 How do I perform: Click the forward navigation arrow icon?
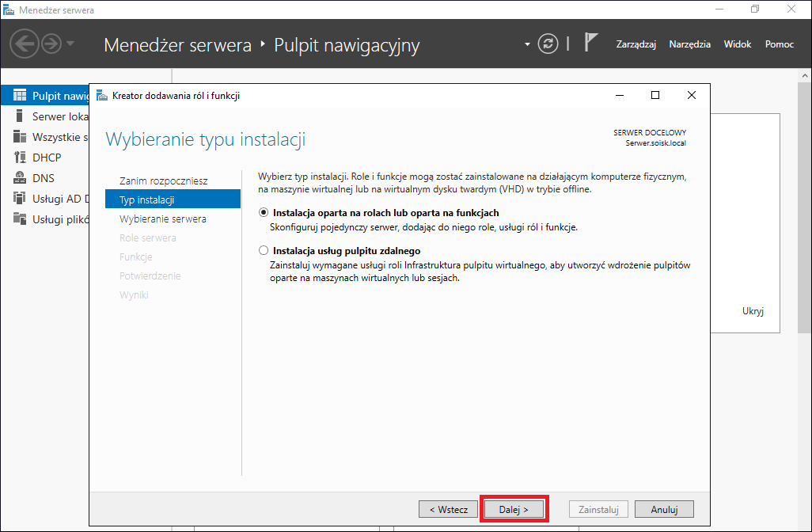click(51, 44)
